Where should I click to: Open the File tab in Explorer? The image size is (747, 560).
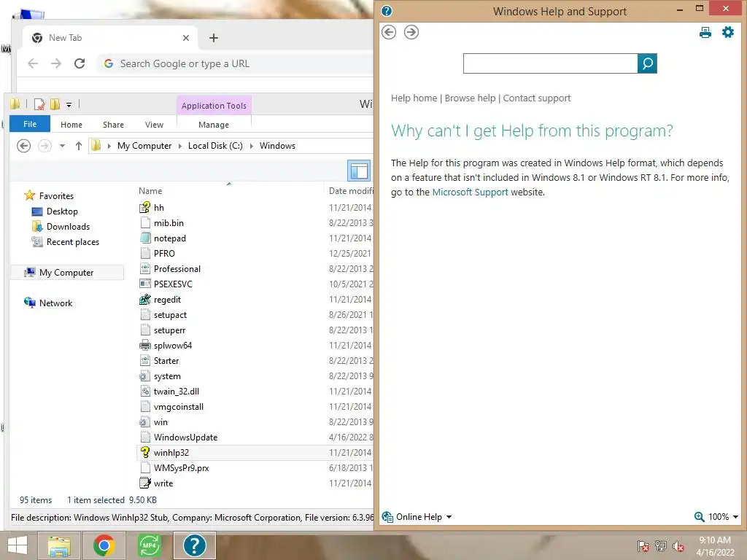point(29,124)
